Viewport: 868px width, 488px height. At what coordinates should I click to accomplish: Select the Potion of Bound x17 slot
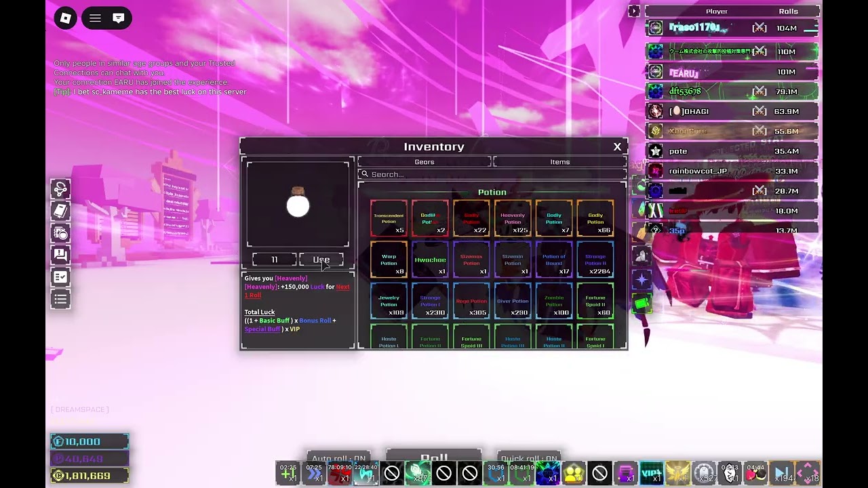(554, 260)
